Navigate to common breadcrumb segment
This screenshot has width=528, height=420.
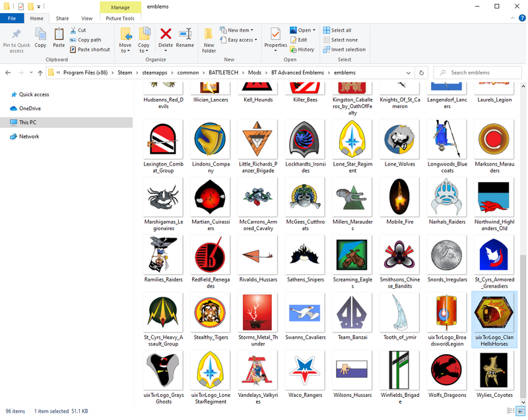pyautogui.click(x=188, y=73)
